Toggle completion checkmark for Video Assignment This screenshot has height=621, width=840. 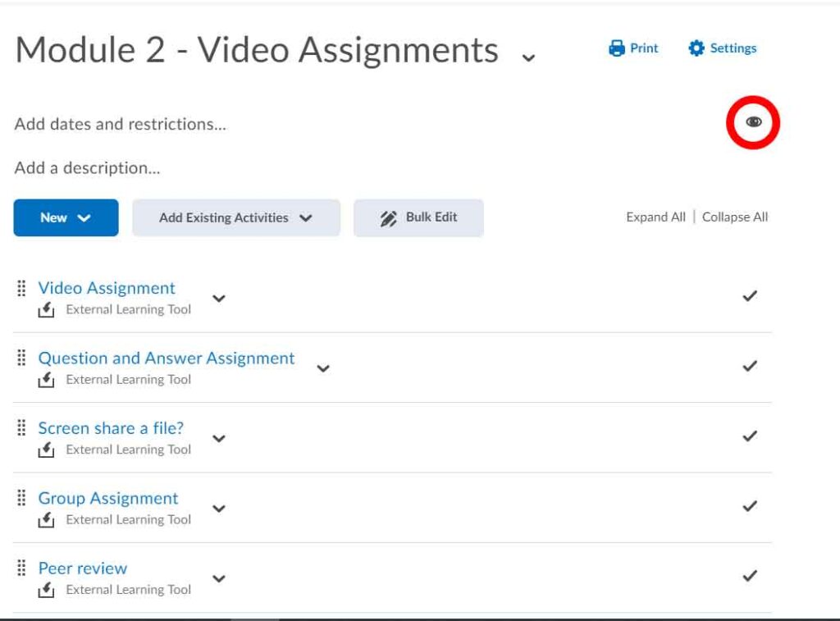[x=749, y=296]
